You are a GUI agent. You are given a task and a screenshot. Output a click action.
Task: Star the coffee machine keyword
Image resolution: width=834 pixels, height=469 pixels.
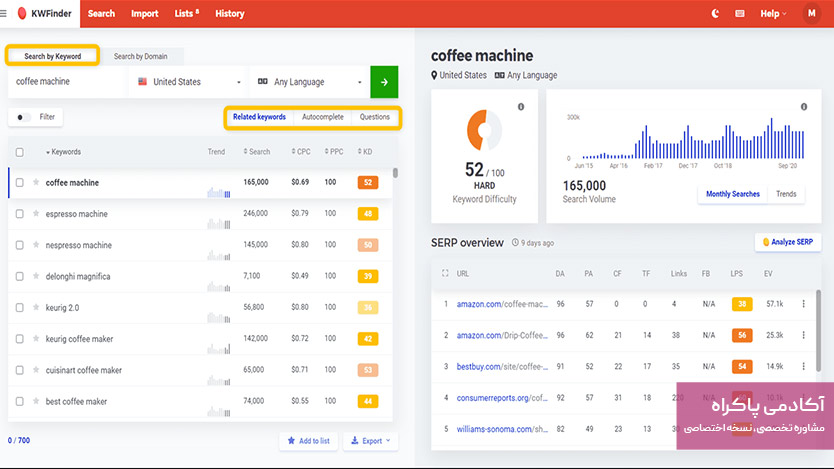pos(36,182)
